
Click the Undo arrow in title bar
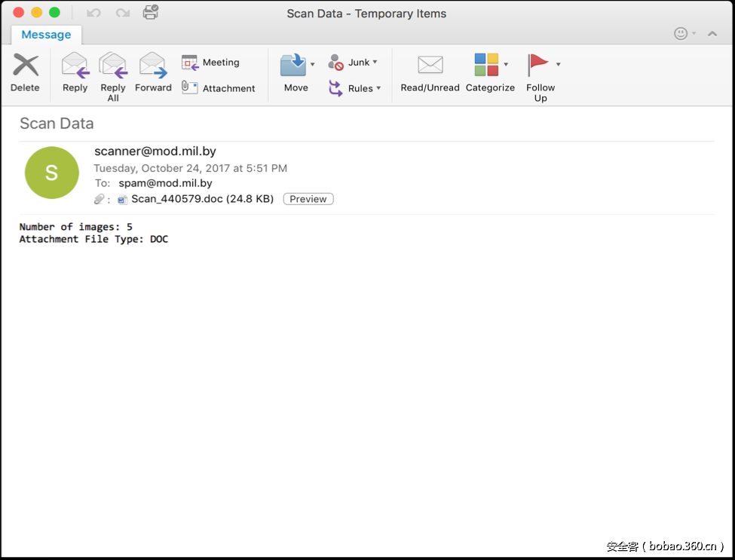[x=94, y=13]
